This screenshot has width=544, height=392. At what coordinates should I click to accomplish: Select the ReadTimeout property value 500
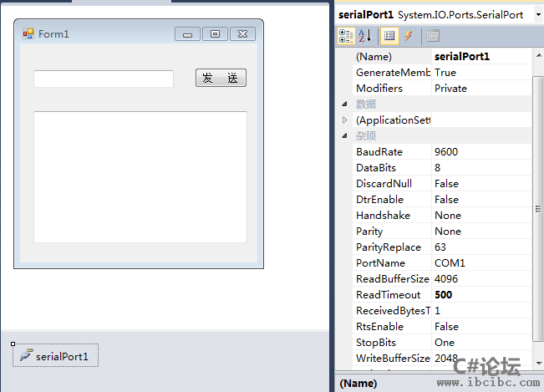click(480, 295)
